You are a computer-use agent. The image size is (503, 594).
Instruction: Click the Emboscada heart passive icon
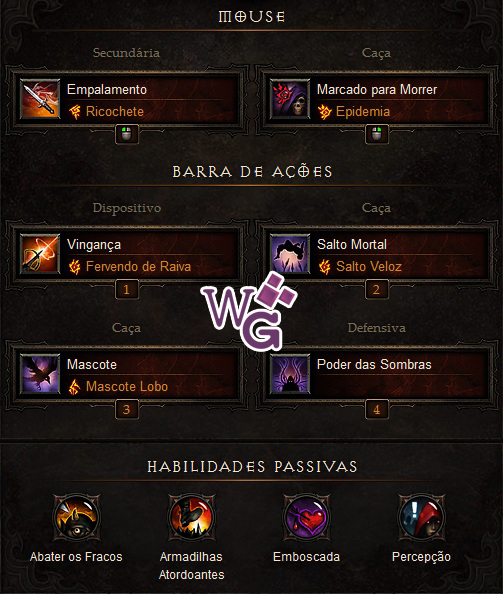coord(306,517)
